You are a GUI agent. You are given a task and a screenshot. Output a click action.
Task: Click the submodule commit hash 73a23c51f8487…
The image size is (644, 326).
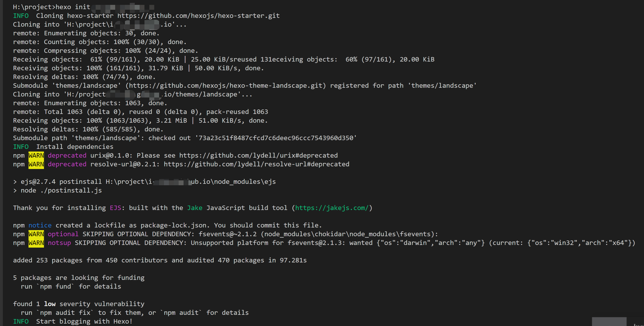pyautogui.click(x=276, y=138)
